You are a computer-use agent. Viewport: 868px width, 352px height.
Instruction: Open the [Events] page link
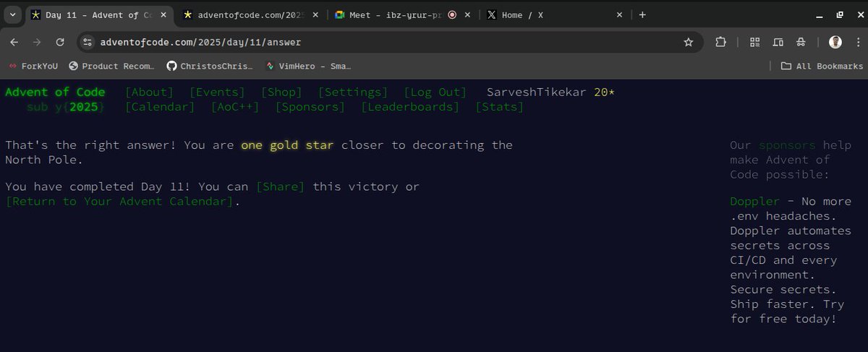[x=217, y=92]
